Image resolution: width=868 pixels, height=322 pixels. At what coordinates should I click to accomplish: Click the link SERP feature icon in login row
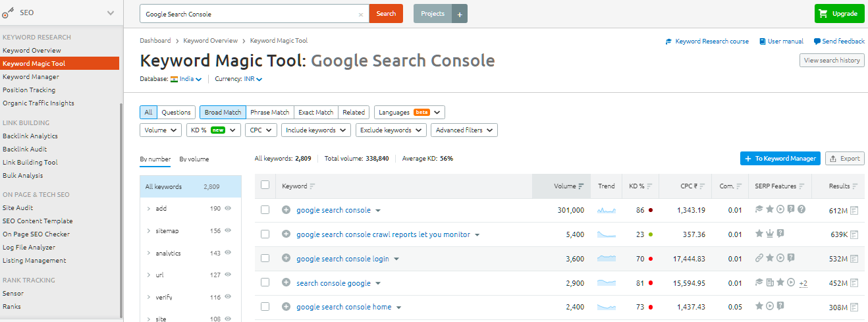(x=759, y=259)
